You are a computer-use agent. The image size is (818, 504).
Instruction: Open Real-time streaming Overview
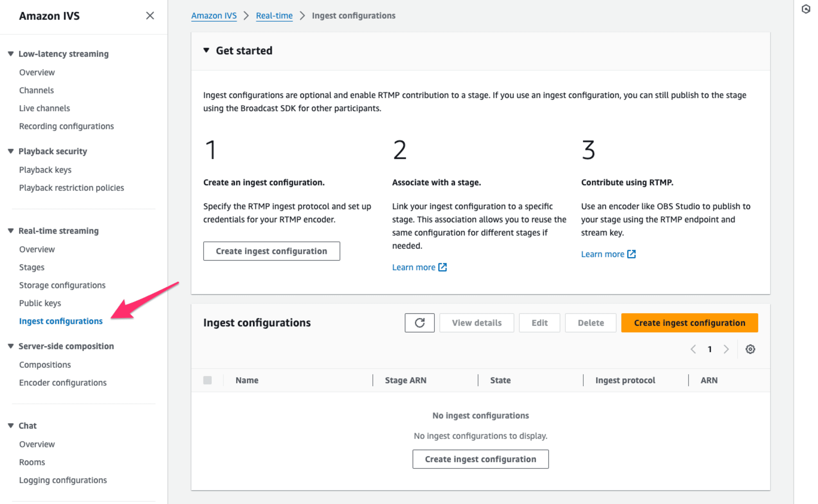coord(37,249)
